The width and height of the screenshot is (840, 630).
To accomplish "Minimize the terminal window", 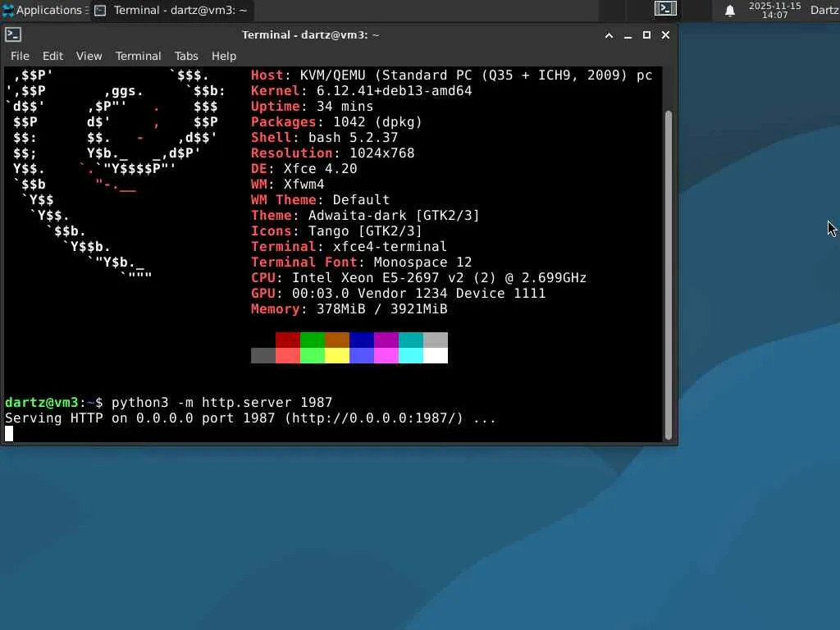I will [x=628, y=35].
